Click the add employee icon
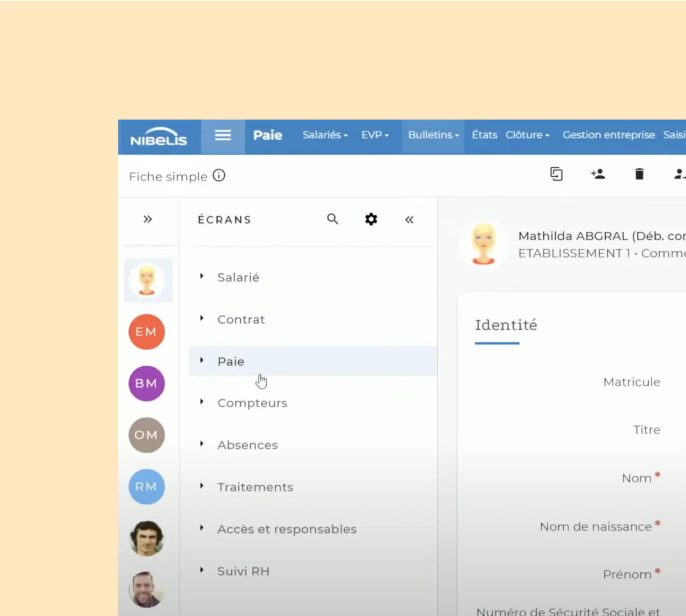 point(598,174)
